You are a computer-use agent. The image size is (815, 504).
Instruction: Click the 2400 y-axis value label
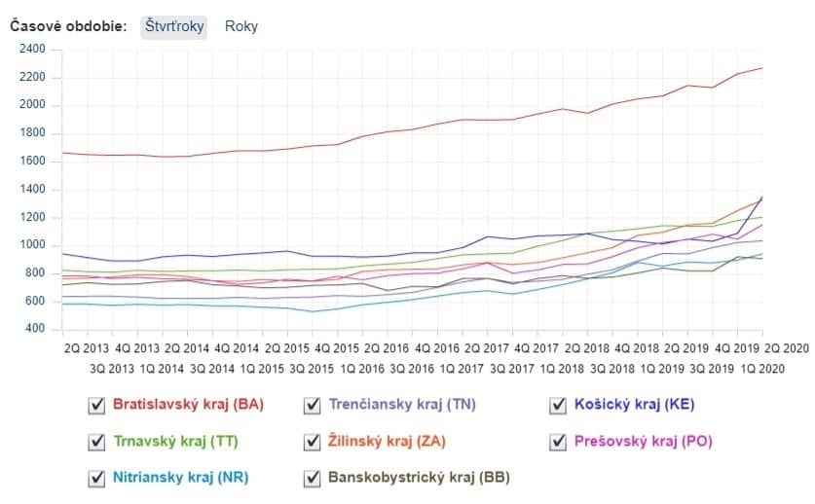32,49
